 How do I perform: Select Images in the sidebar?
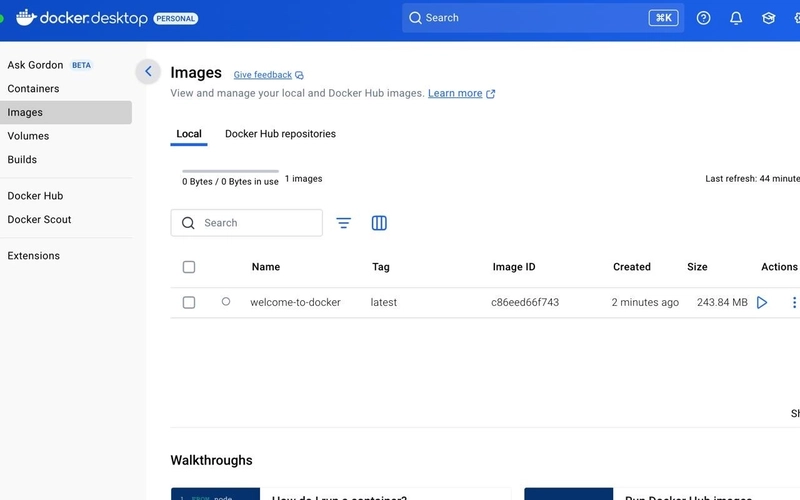[66, 112]
